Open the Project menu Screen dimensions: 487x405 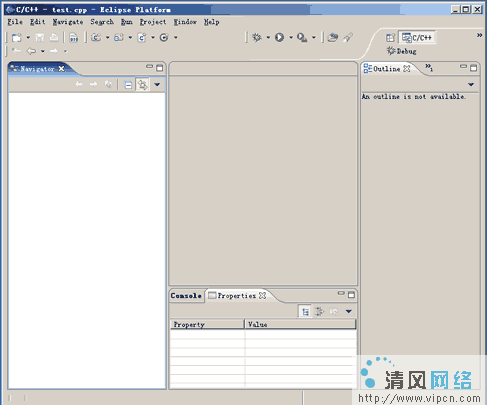[153, 22]
